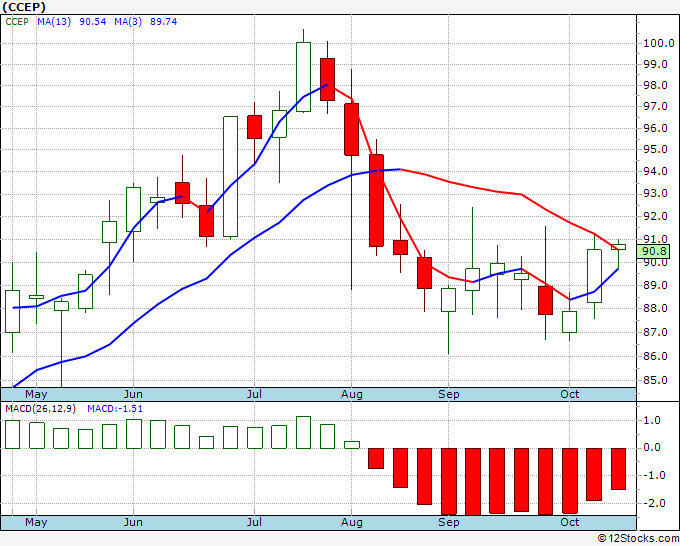The image size is (680, 546).
Task: Click the (CCEP) chart title
Action: click(24, 7)
